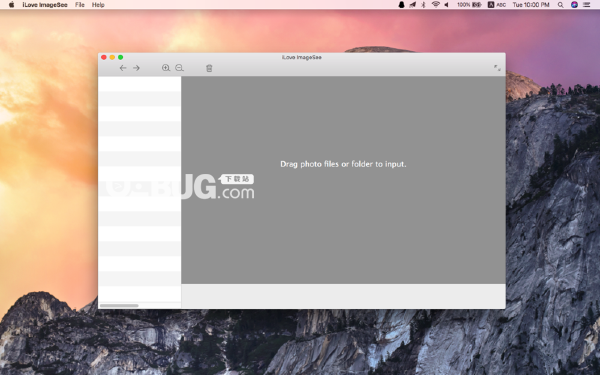Open the File menu
The image size is (600, 375).
click(80, 5)
